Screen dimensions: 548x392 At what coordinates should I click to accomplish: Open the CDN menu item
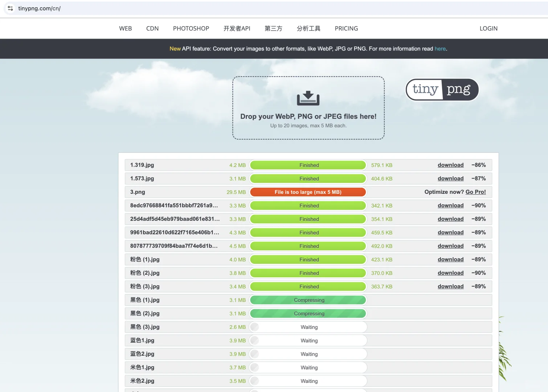[152, 28]
